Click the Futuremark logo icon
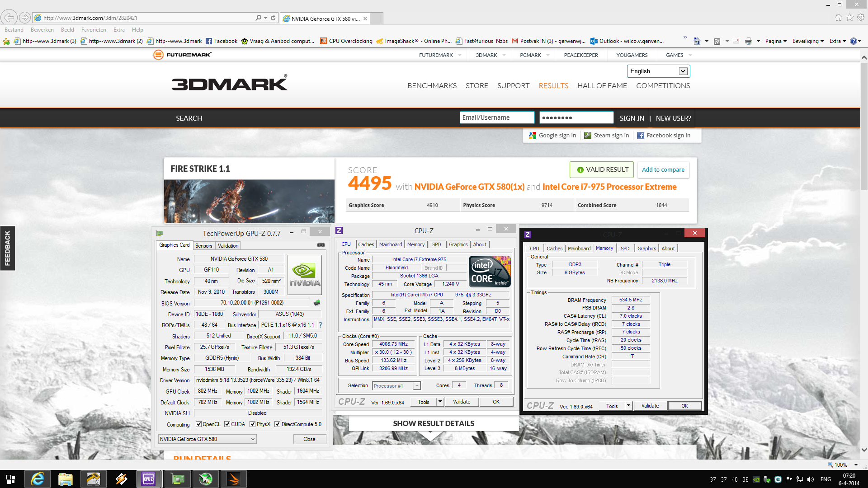Image resolution: width=868 pixels, height=488 pixels. click(x=158, y=55)
